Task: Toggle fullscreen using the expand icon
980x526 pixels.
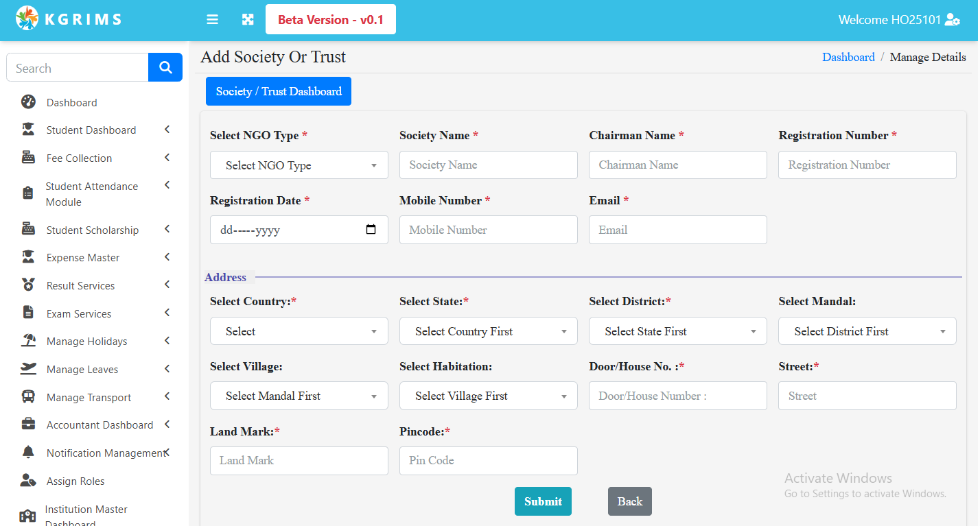Action: pyautogui.click(x=248, y=20)
